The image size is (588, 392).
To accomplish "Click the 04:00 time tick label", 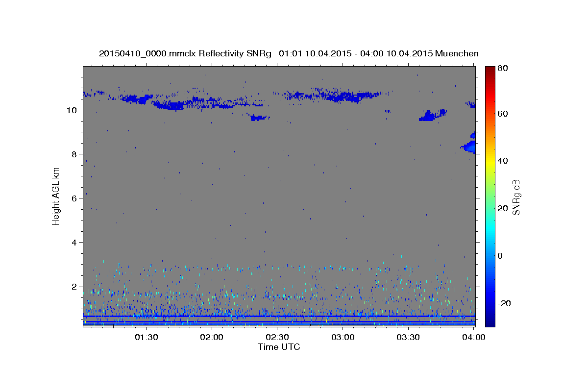I will point(474,337).
